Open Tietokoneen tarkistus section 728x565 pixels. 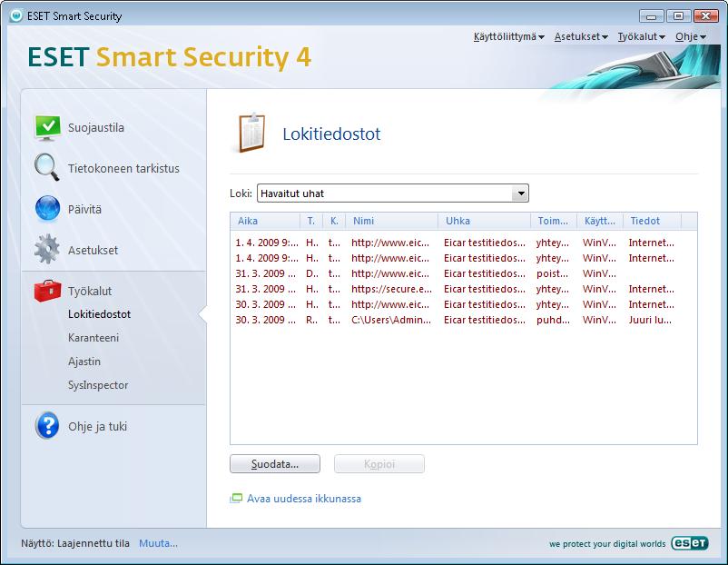point(123,168)
